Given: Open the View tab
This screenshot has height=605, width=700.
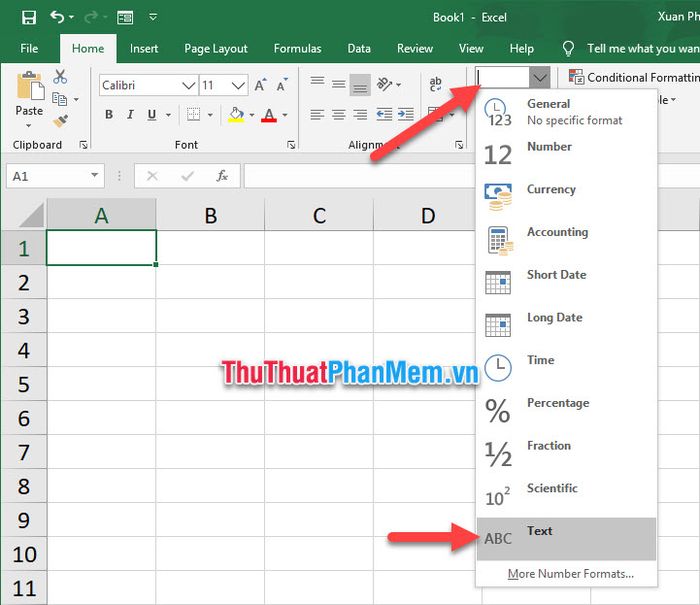Looking at the screenshot, I should click(x=471, y=48).
